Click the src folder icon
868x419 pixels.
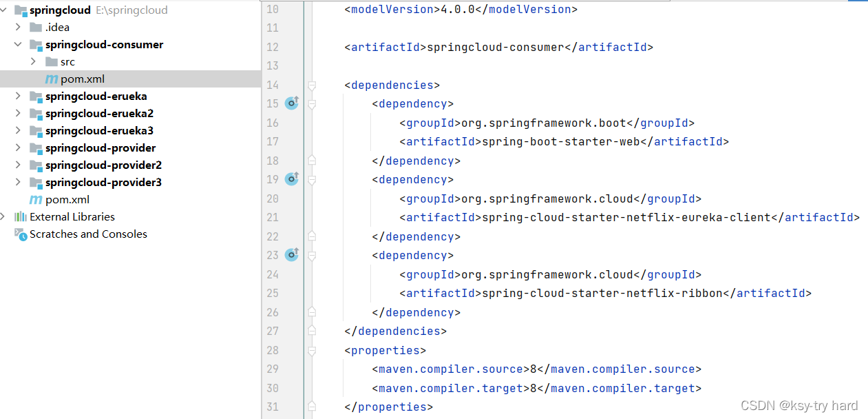point(51,62)
